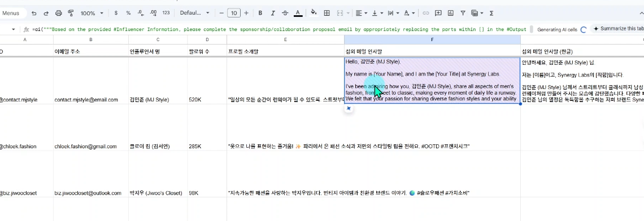Viewport: 644px width, 221px height.
Task: Click the fx function icon
Action: (x=27, y=29)
